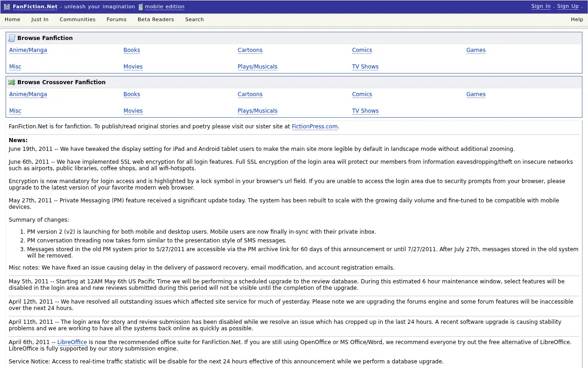Click the 'Misc notes' line about password recovery

click(x=202, y=268)
